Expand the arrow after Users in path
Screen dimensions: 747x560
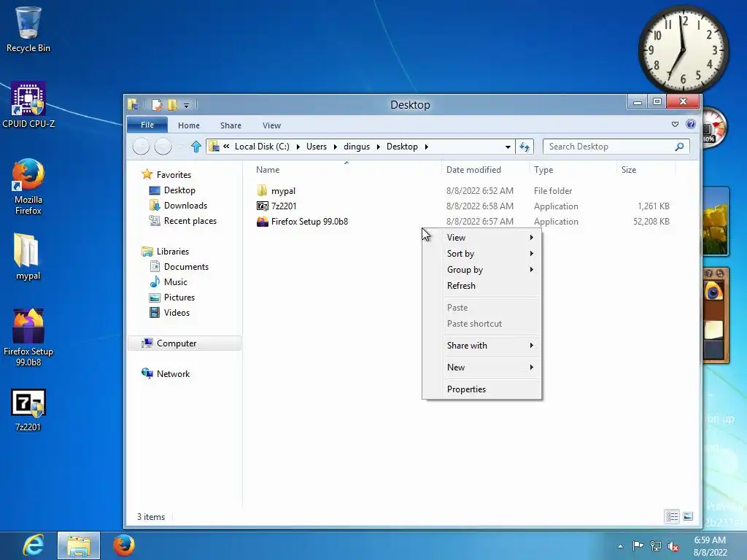[x=335, y=147]
